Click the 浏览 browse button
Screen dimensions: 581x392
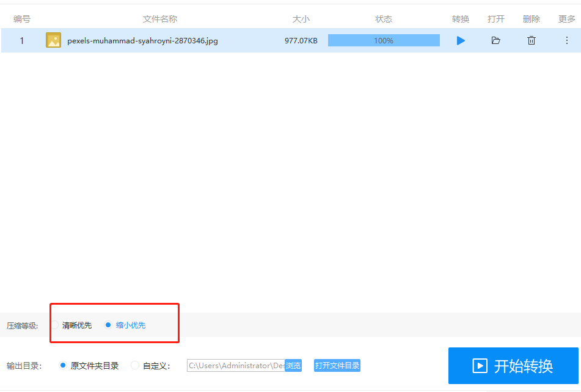[293, 365]
